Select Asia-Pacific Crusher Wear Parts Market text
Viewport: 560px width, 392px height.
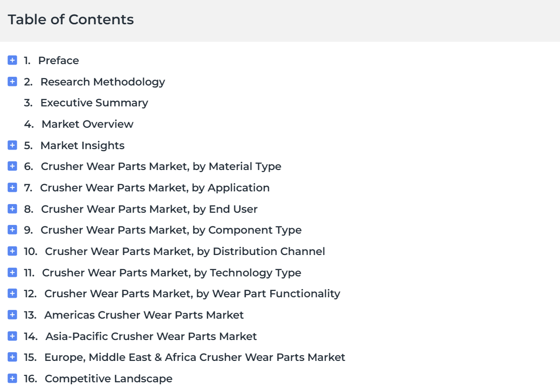[151, 336]
